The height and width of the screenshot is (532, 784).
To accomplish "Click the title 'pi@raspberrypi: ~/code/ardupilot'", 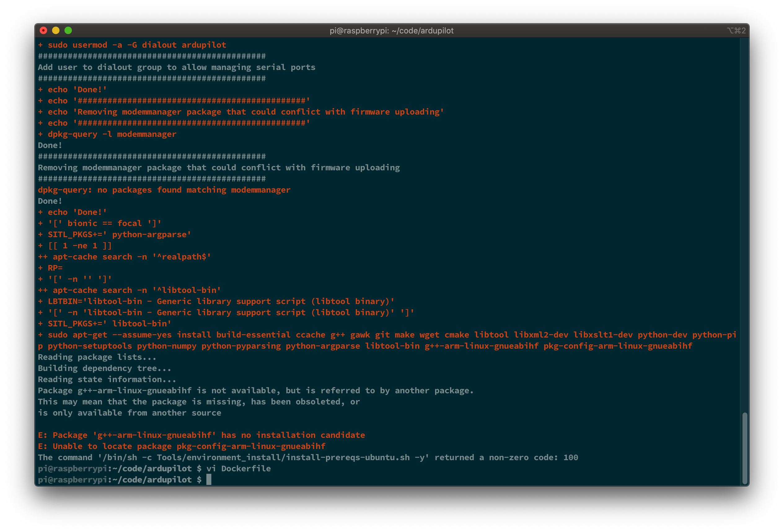I will (x=392, y=31).
